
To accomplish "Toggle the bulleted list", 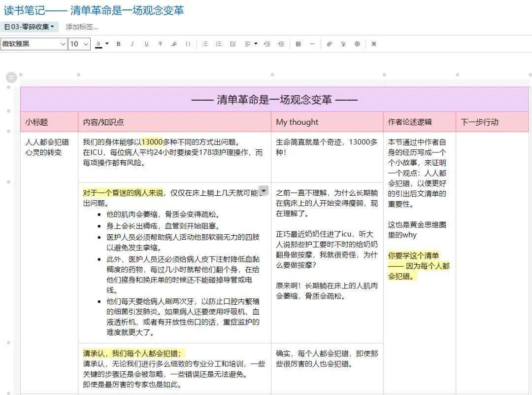I will (204, 44).
